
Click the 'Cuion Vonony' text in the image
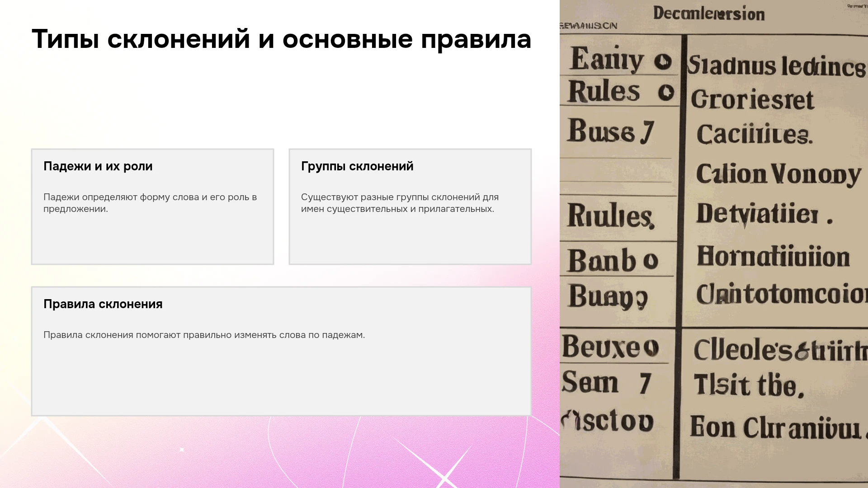coord(778,174)
